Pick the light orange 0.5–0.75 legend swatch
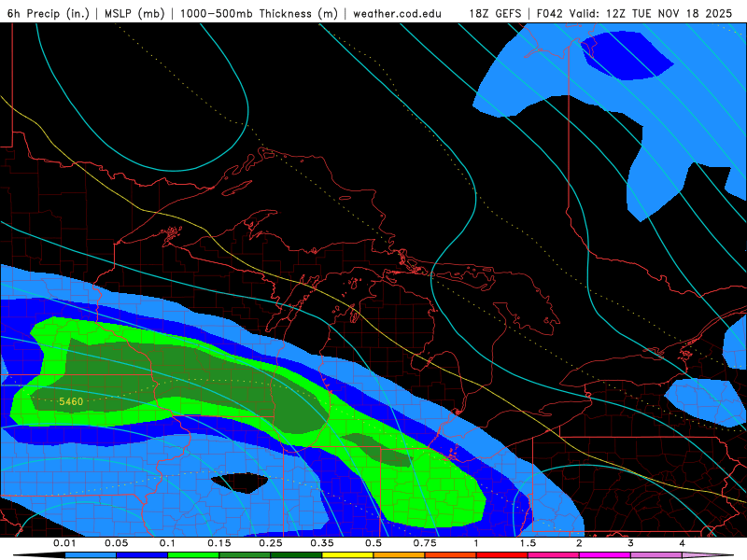Viewport: 747px width, 560px height. (400, 555)
